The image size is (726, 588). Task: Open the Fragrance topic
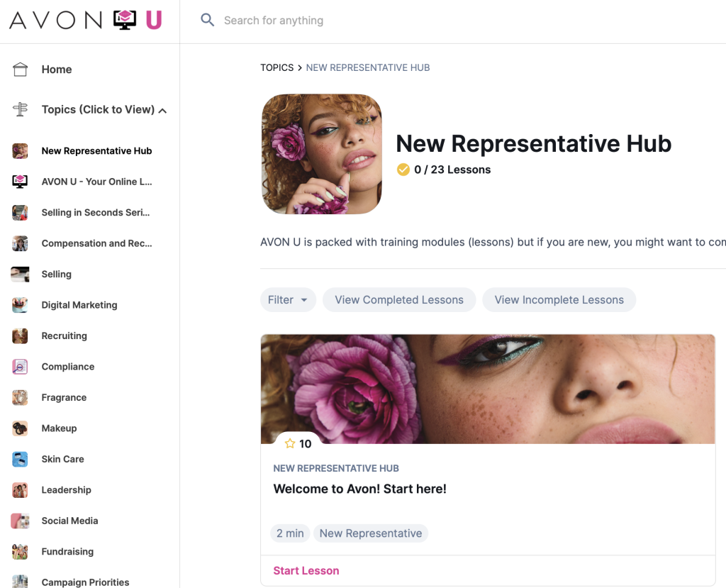click(65, 398)
